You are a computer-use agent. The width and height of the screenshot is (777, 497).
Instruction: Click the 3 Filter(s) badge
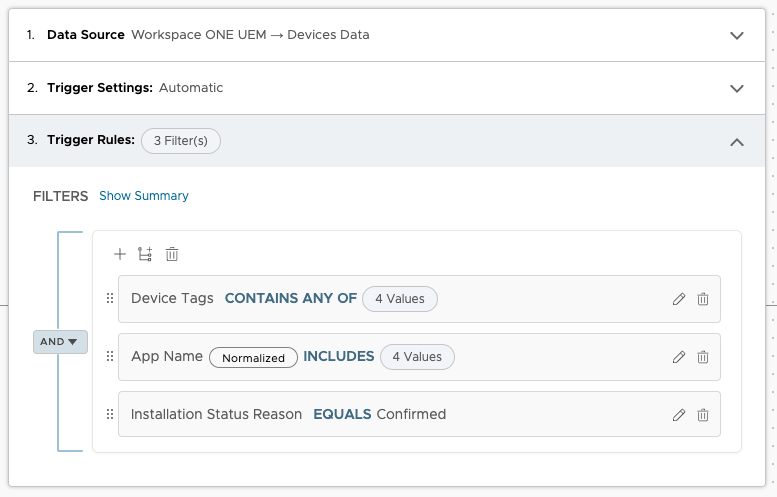pyautogui.click(x=181, y=141)
